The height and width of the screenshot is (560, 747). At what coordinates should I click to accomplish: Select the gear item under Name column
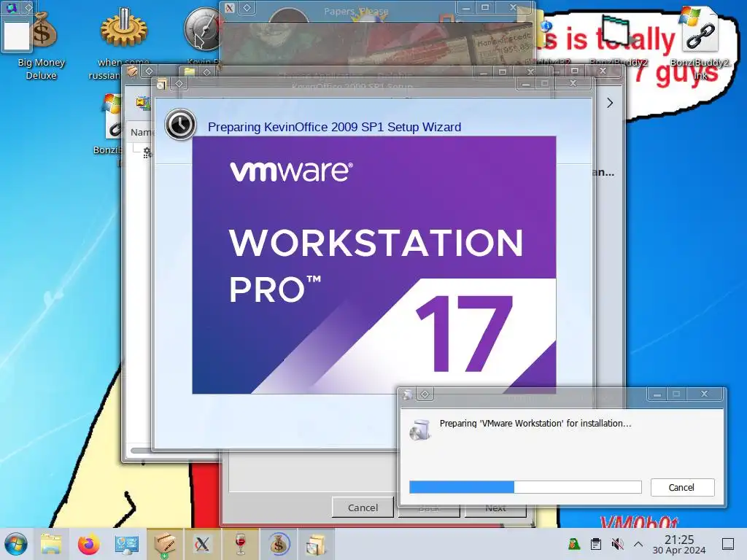coord(147,153)
